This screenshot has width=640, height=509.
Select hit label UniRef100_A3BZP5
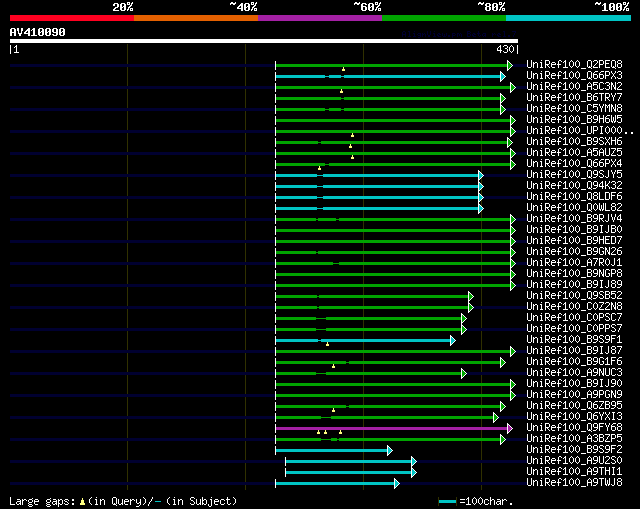click(574, 439)
